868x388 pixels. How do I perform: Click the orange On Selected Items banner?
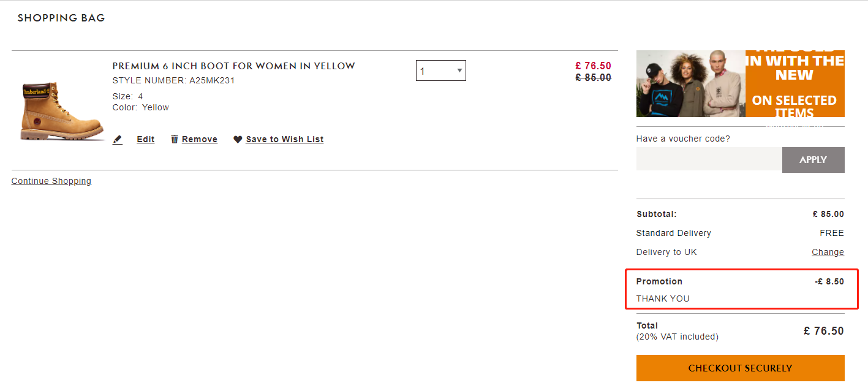795,83
